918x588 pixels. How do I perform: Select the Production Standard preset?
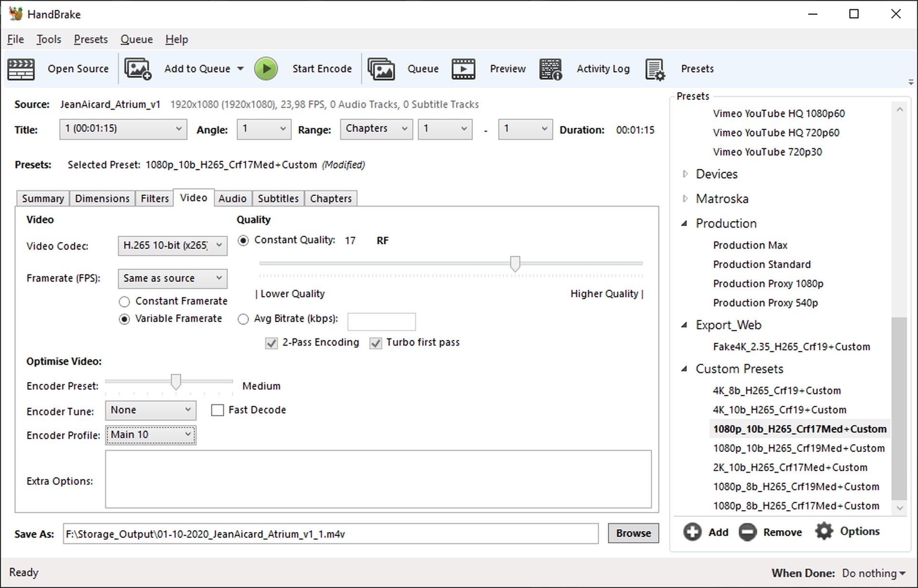pos(762,264)
